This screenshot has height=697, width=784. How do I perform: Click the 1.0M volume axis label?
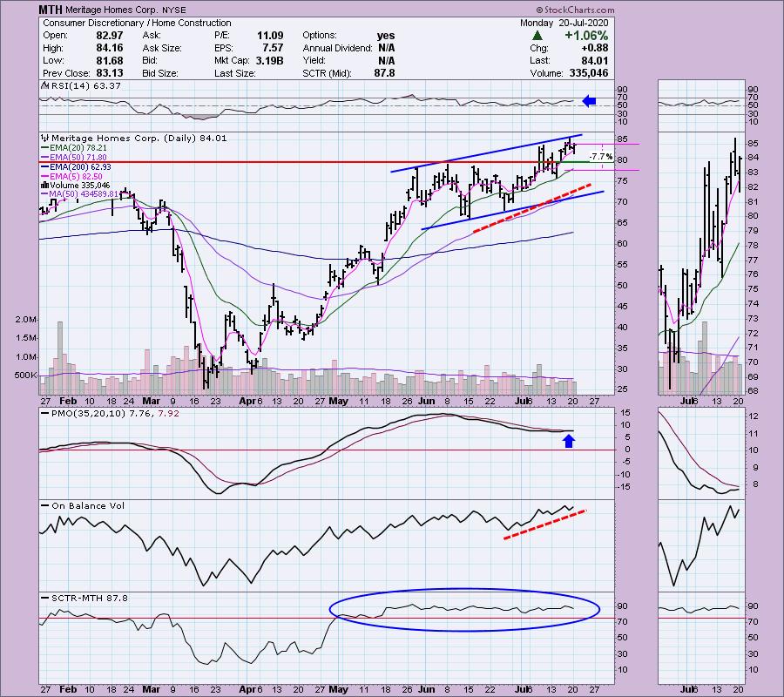click(25, 357)
